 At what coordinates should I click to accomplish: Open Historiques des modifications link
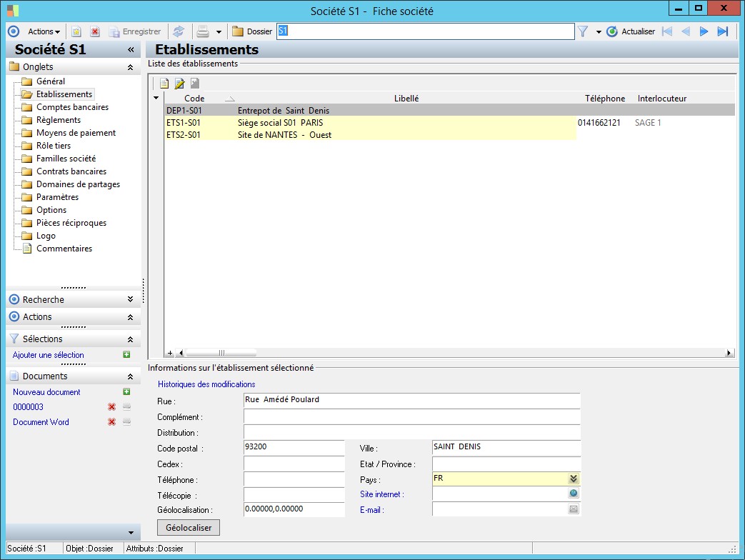point(206,384)
